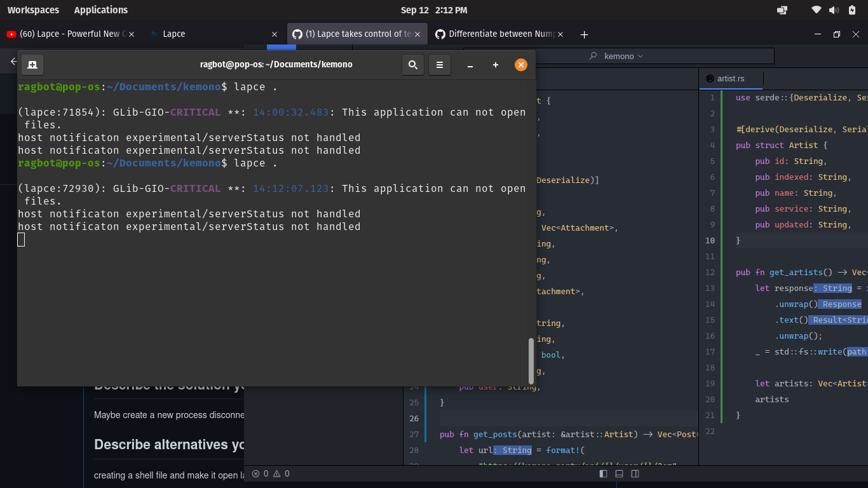Click the Rust file icon on the artist.rs tab
Viewport: 868px width, 488px height.
pyautogui.click(x=709, y=79)
